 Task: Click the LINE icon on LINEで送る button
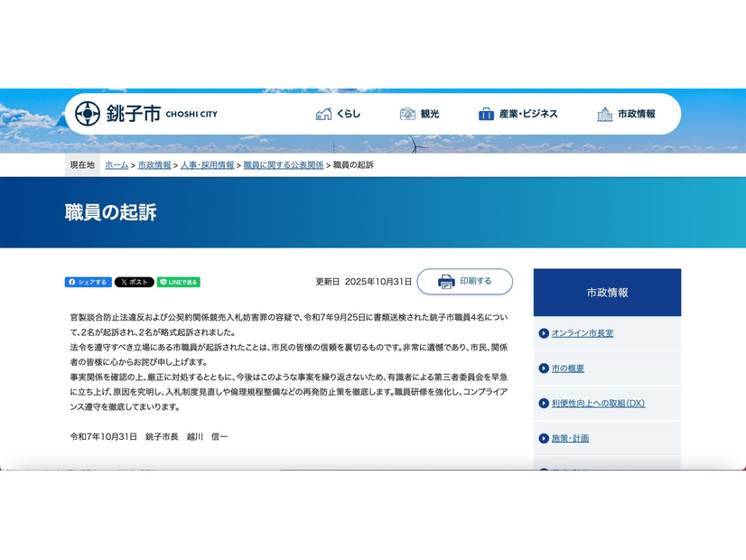pos(164,283)
